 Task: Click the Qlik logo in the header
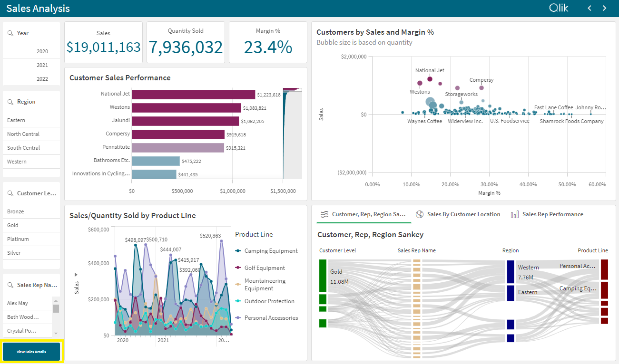[559, 8]
